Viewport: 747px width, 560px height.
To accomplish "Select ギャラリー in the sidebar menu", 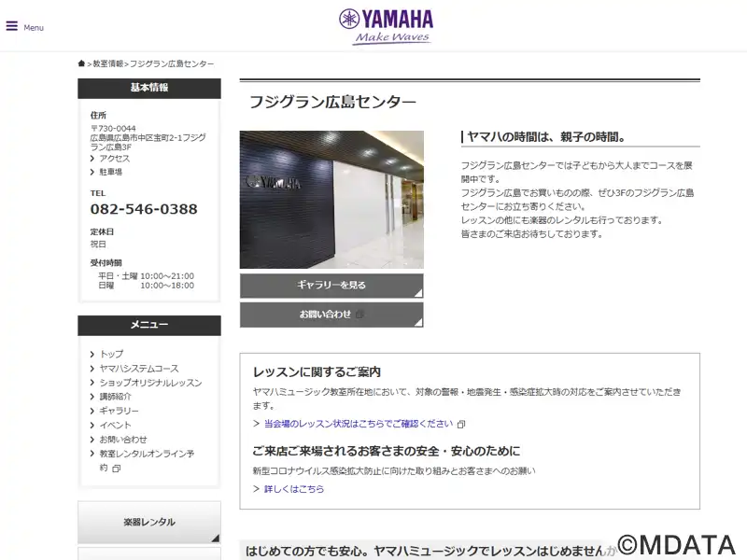I will pyautogui.click(x=120, y=411).
